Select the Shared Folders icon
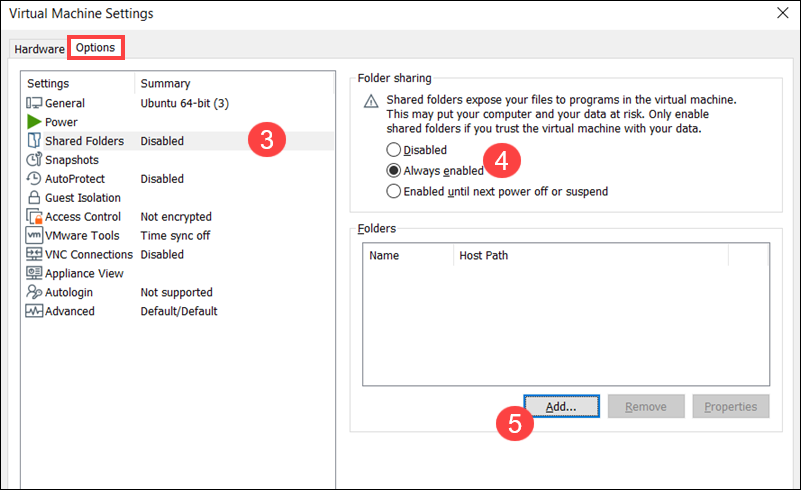 tap(34, 141)
